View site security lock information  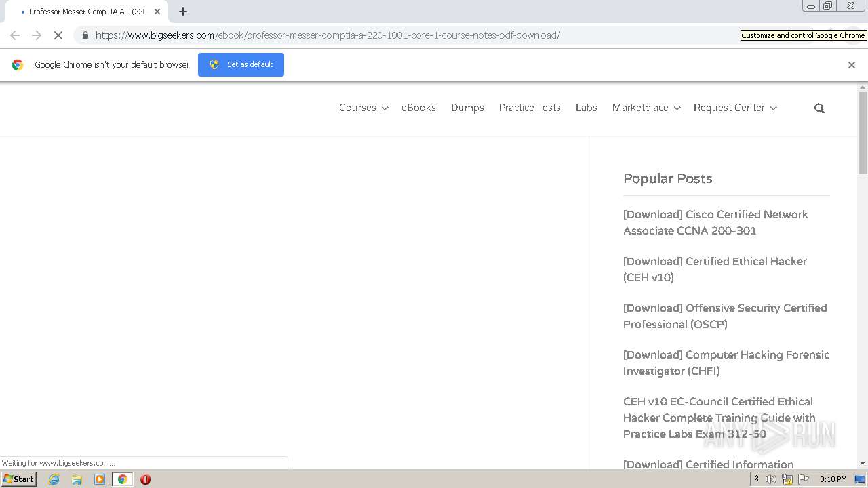point(85,35)
